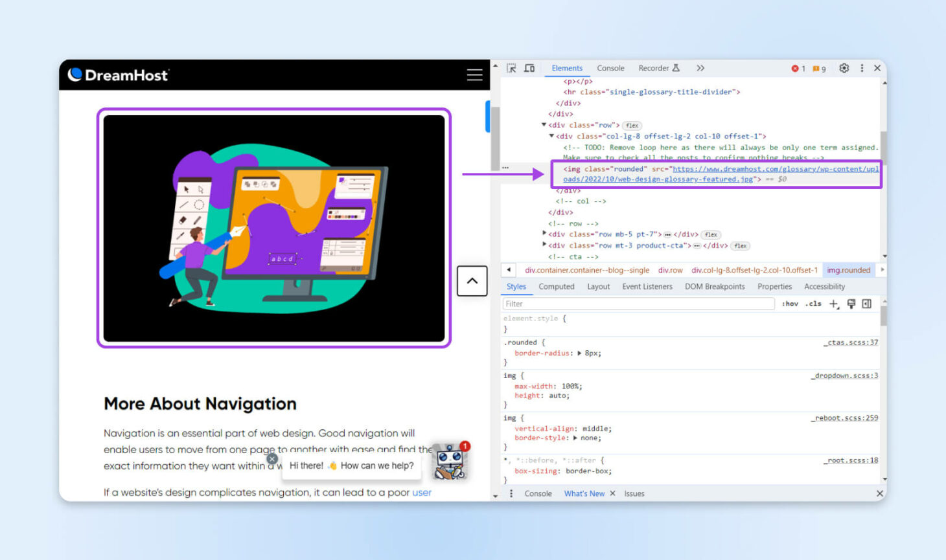Open the customize DevTools three-dot menu

click(x=861, y=67)
